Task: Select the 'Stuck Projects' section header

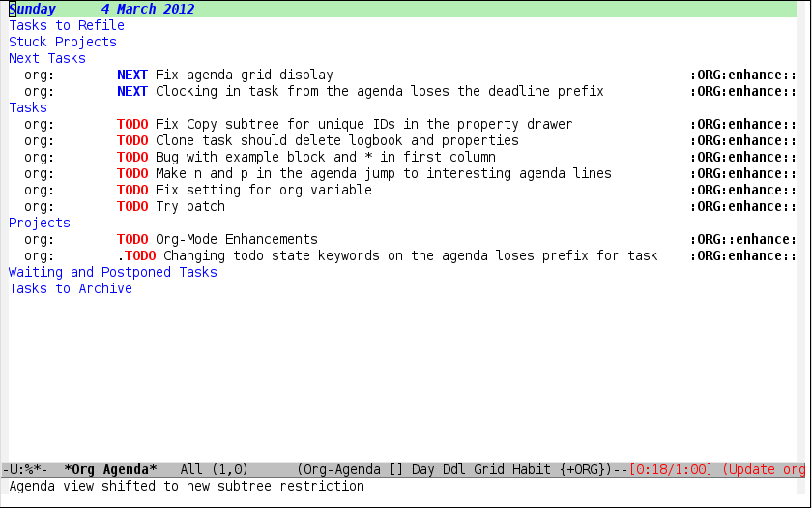Action: 63,42
